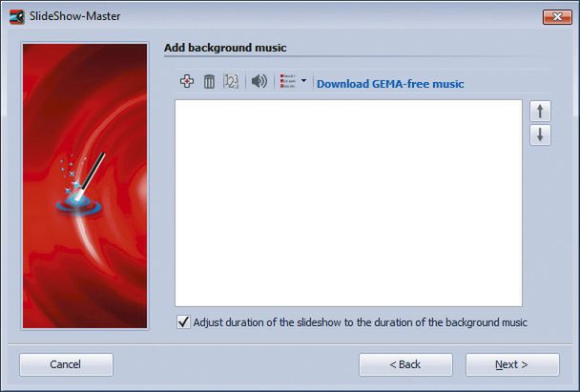580x392 pixels.
Task: Proceed with the Next button
Action: 512,364
